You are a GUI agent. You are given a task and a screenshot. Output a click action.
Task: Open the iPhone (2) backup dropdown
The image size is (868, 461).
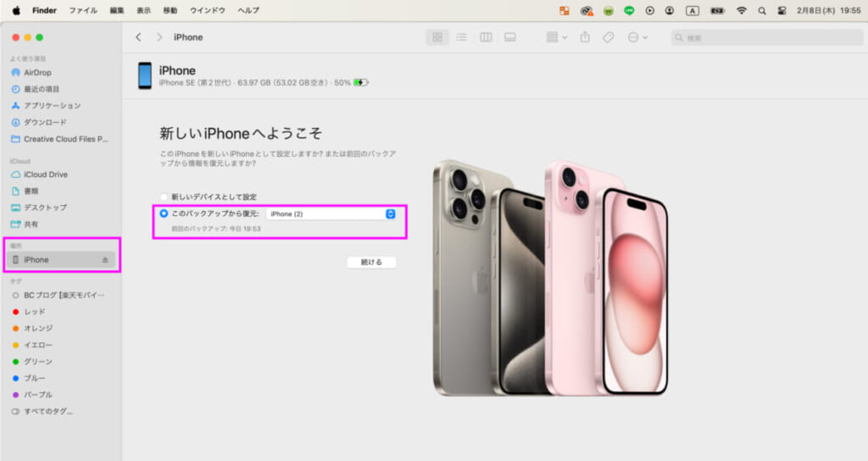coord(331,214)
